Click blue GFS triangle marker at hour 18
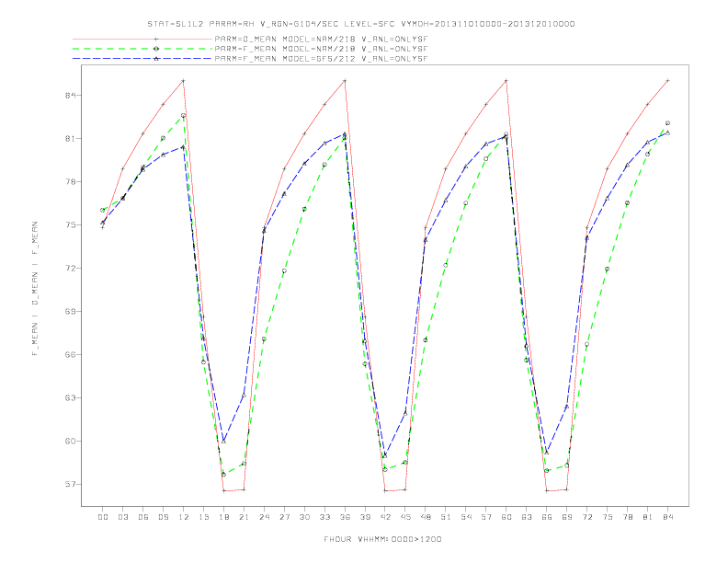728x563 pixels. (223, 442)
